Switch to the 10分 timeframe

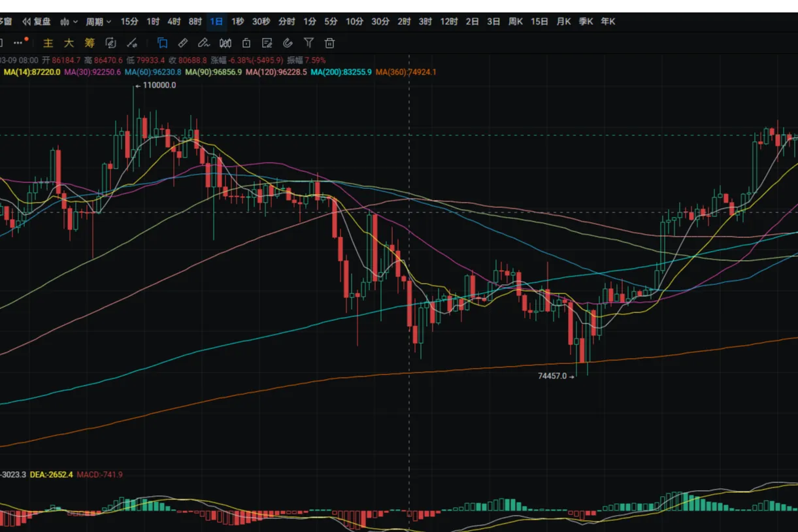click(x=354, y=22)
